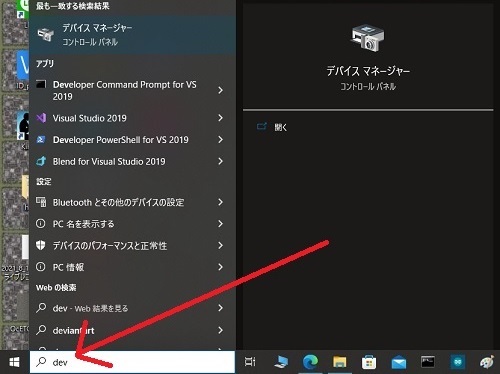500x374 pixels.
Task: Click the アプリ section header
Action: tap(45, 63)
